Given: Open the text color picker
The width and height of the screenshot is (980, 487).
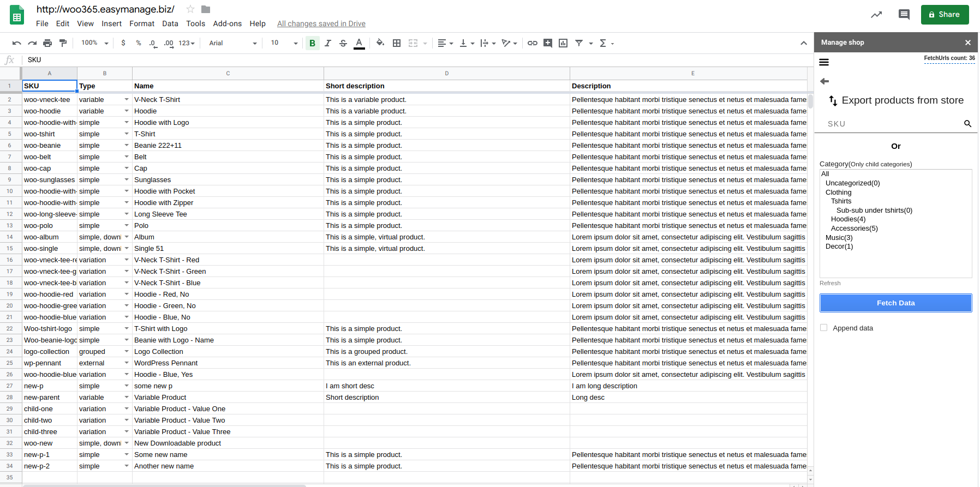Looking at the screenshot, I should [x=359, y=43].
